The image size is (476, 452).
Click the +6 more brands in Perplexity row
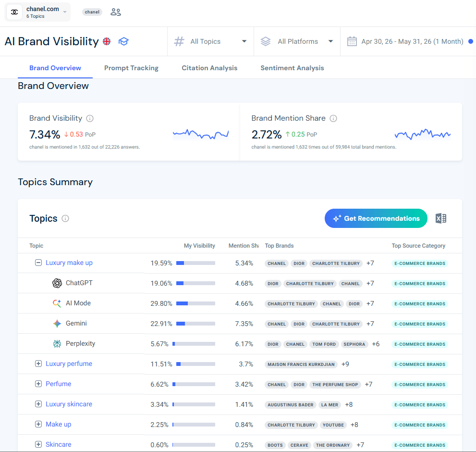pos(376,344)
